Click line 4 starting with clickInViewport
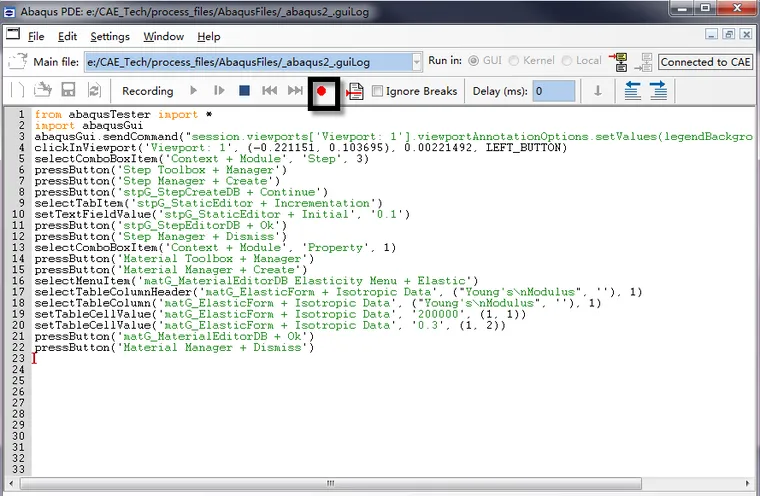Image resolution: width=760 pixels, height=496 pixels. click(x=301, y=148)
